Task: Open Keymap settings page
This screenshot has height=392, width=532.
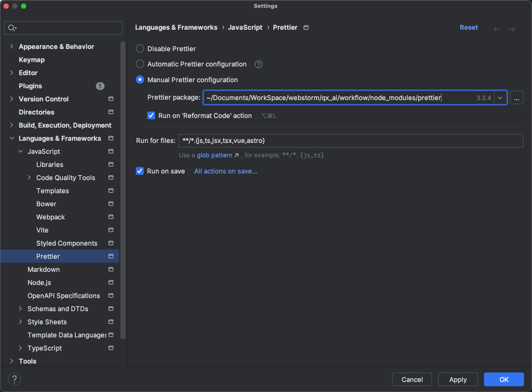Action: tap(31, 60)
